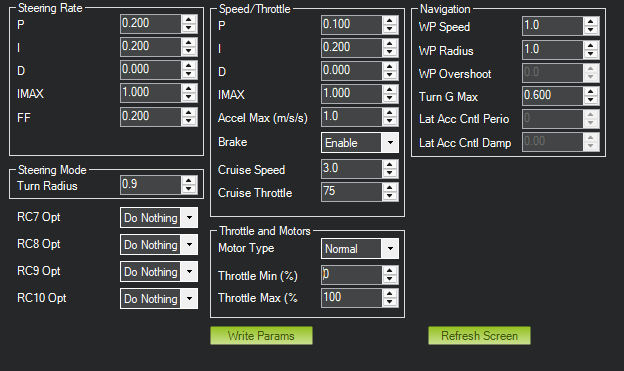
Task: Select the Steering Rate D value field
Action: [x=151, y=70]
